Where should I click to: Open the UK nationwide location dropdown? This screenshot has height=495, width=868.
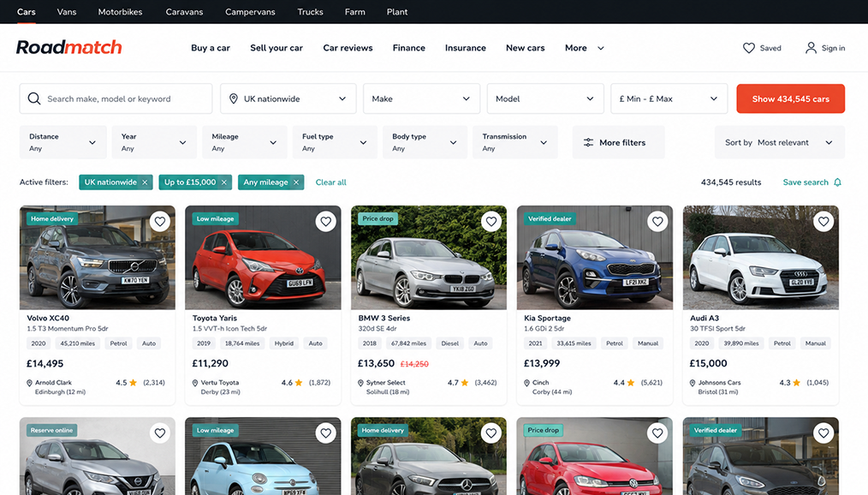288,98
